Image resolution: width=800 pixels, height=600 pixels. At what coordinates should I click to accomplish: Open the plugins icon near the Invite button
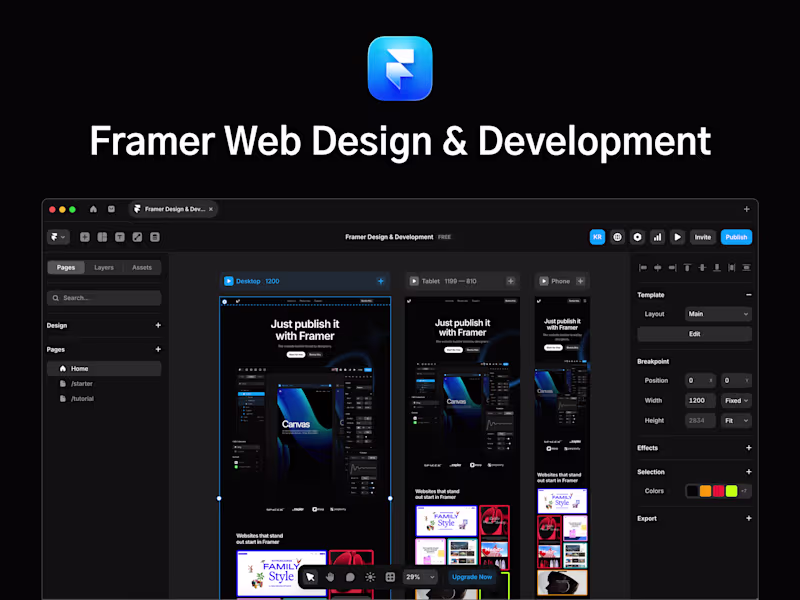[618, 237]
